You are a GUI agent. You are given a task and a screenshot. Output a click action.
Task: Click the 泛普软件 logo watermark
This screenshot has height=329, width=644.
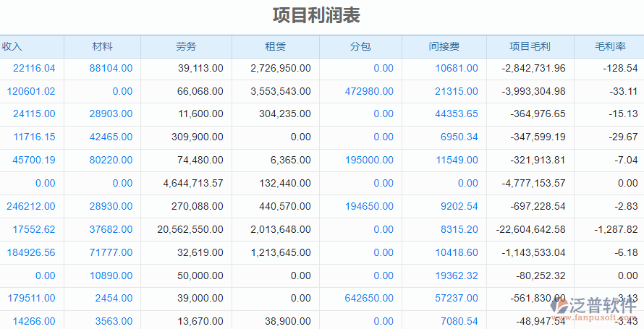597,305
